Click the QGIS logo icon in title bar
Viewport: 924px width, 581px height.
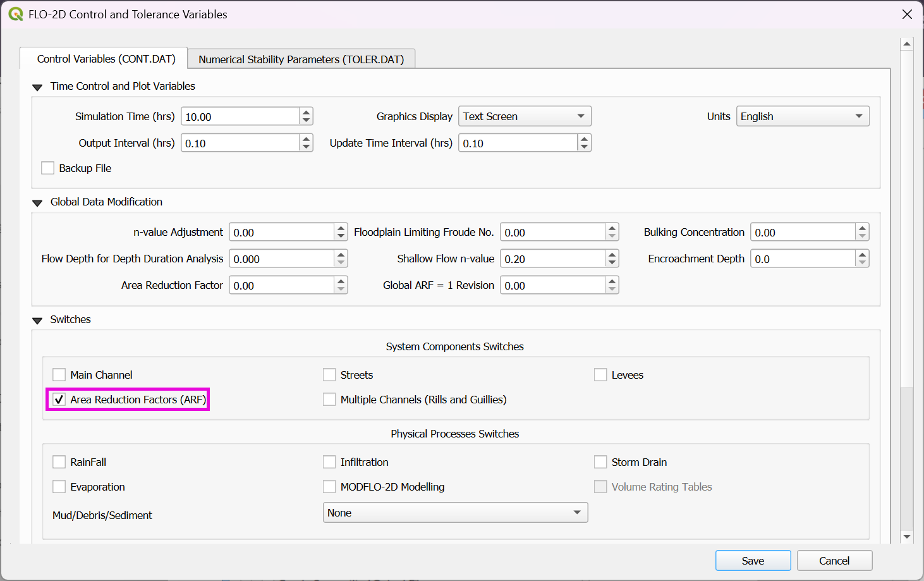[x=15, y=14]
